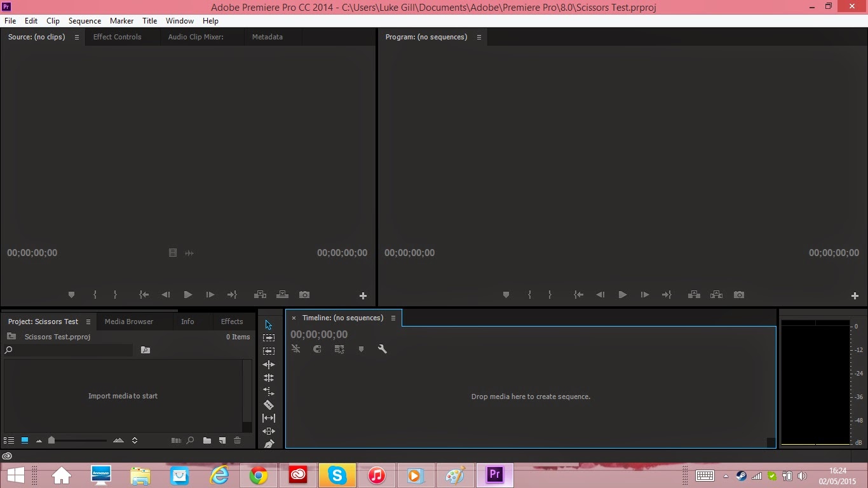
Task: Switch to Effect Controls tab
Action: [x=118, y=37]
